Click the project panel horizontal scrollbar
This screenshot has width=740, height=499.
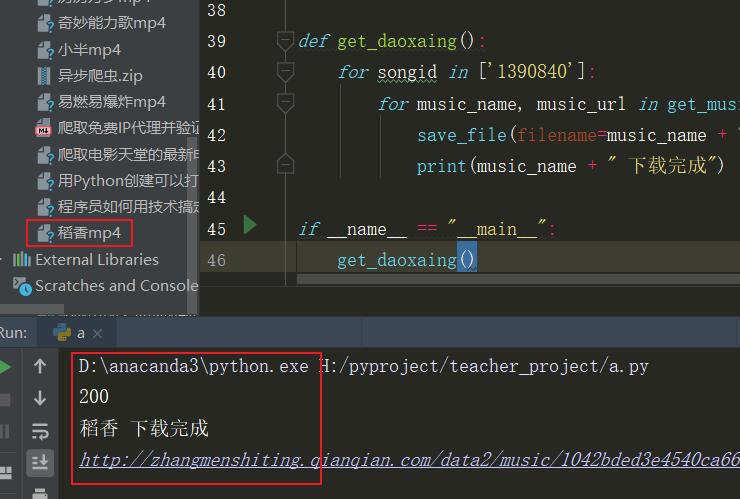32,309
